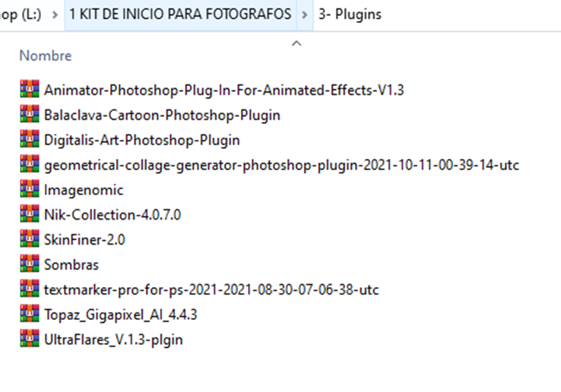Click the textmarker-pro-for-ps archive icon
Image resolution: width=561 pixels, height=392 pixels.
(x=30, y=288)
